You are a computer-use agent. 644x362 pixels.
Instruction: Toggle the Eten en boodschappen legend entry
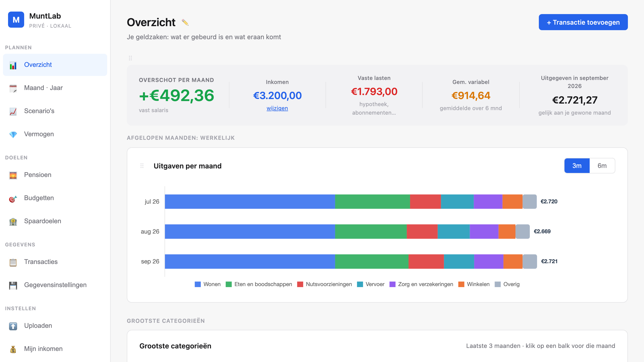click(259, 284)
